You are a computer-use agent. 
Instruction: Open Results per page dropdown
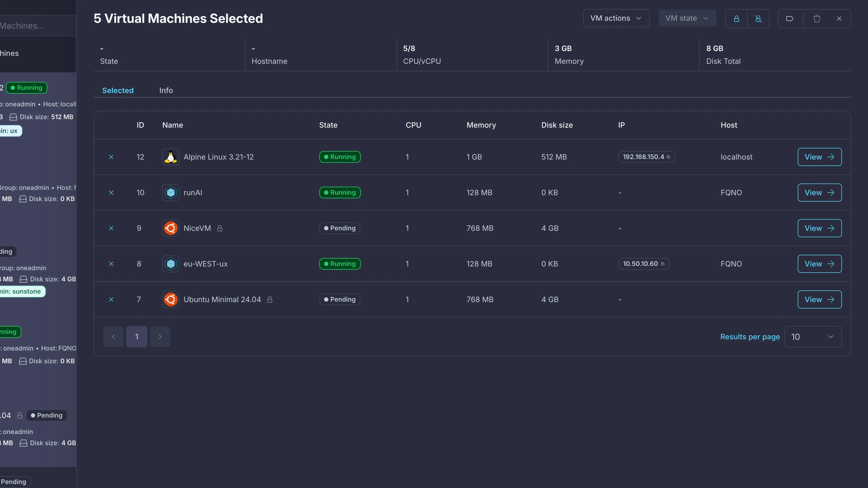tap(813, 337)
